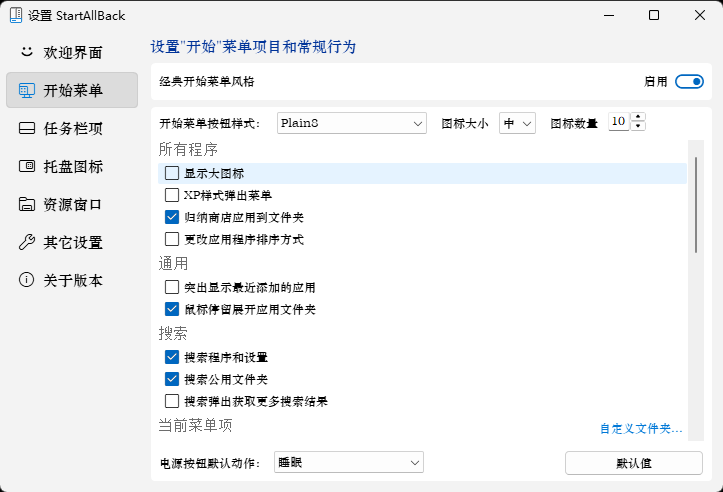Select the 任务栏项 sidebar icon
The image size is (723, 492).
26,128
